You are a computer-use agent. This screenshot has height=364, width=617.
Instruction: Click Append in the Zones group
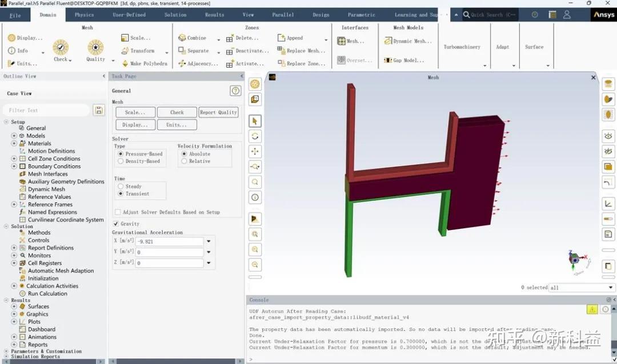point(290,38)
